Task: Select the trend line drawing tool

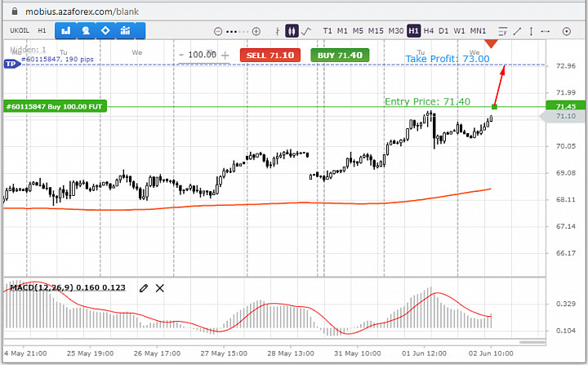Action: [x=518, y=31]
